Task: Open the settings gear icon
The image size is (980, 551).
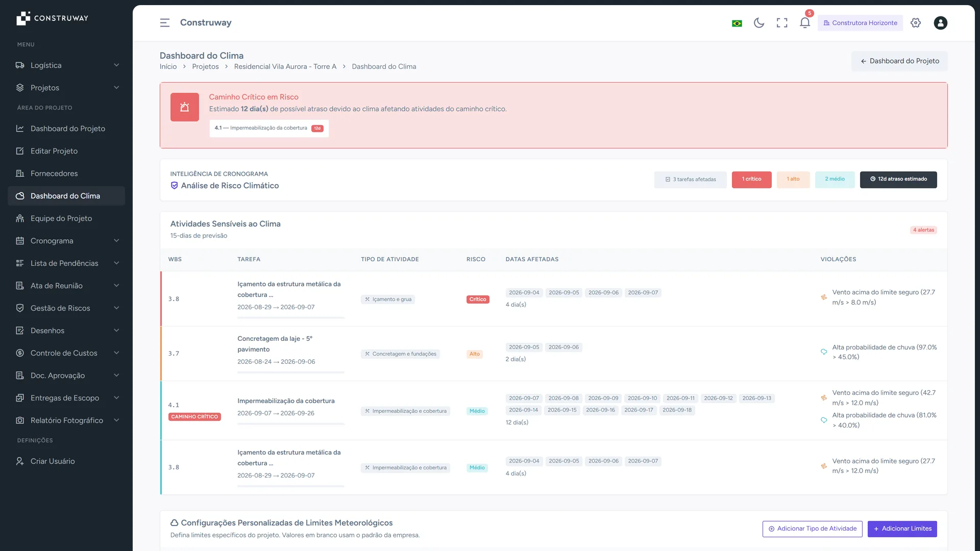Action: [x=916, y=23]
